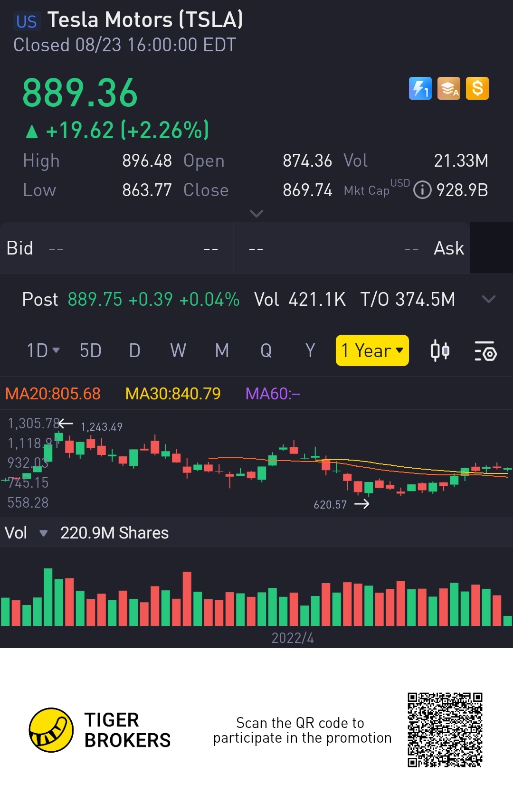The image size is (513, 812).
Task: Tap the Post price 889.75
Action: pyautogui.click(x=95, y=300)
